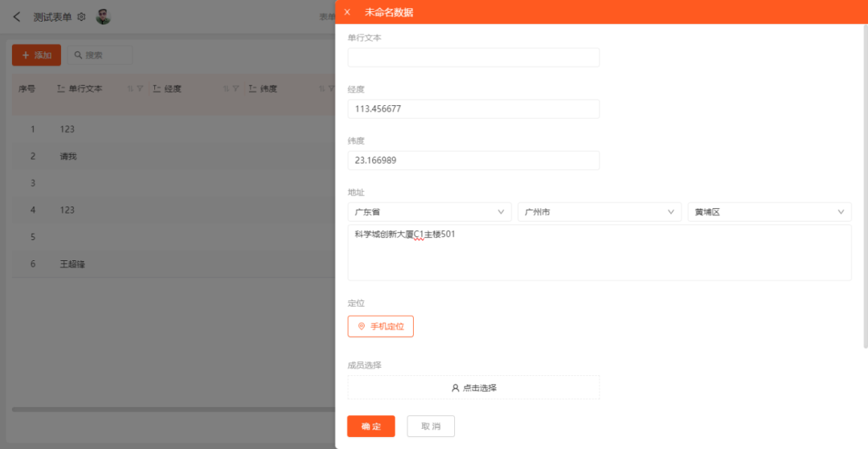The height and width of the screenshot is (449, 868).
Task: Click the location pin icon in 手机定位
Action: click(362, 326)
